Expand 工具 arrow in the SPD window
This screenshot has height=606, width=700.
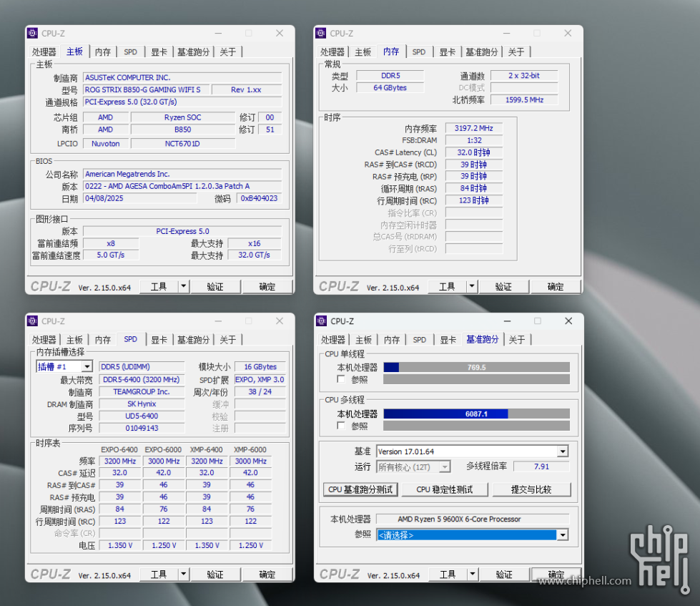tap(184, 575)
